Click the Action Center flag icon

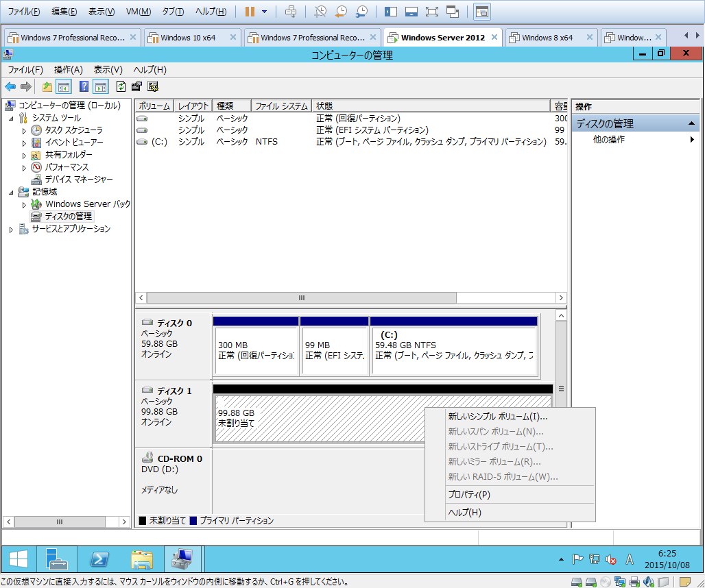pos(577,559)
